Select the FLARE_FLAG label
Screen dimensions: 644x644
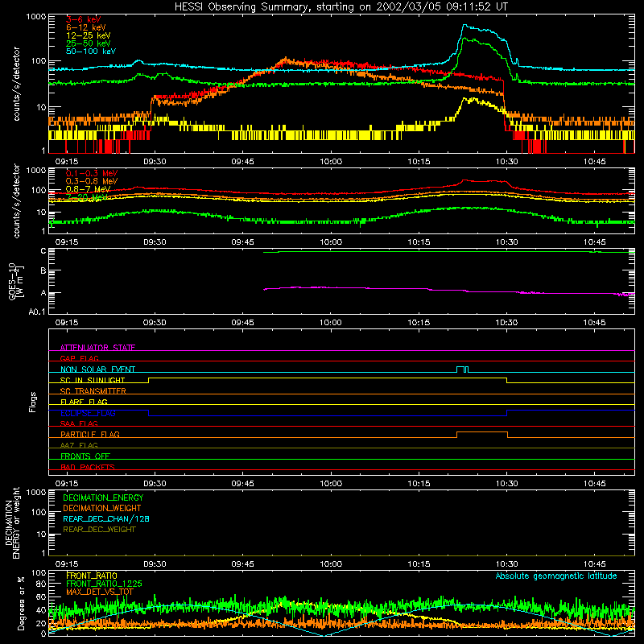tap(84, 402)
